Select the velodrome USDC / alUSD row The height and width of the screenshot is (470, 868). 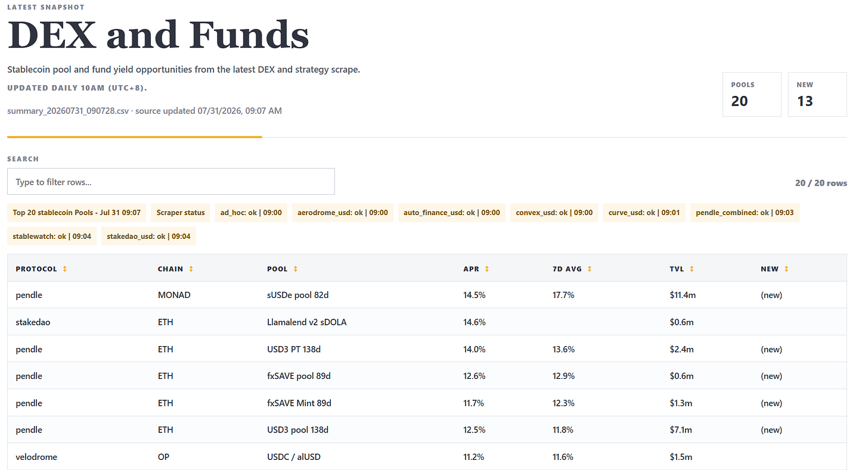tap(427, 457)
